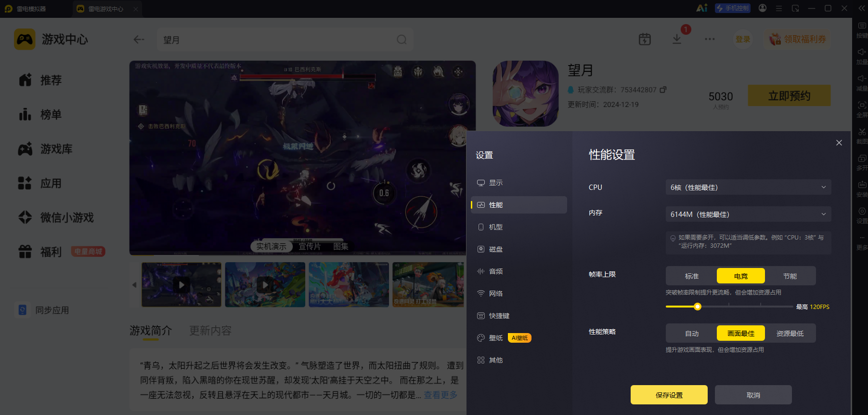Open the hamburger menu in title bar
The image size is (868, 415).
(x=779, y=8)
